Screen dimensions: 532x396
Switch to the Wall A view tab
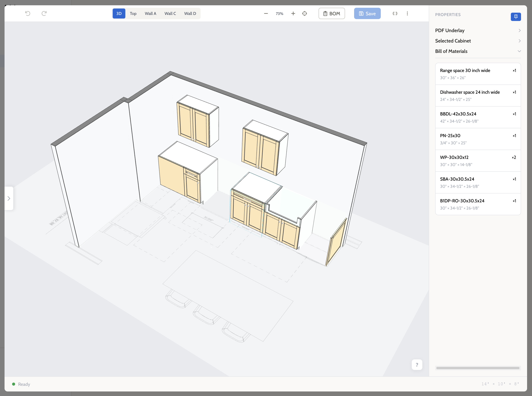pyautogui.click(x=150, y=14)
